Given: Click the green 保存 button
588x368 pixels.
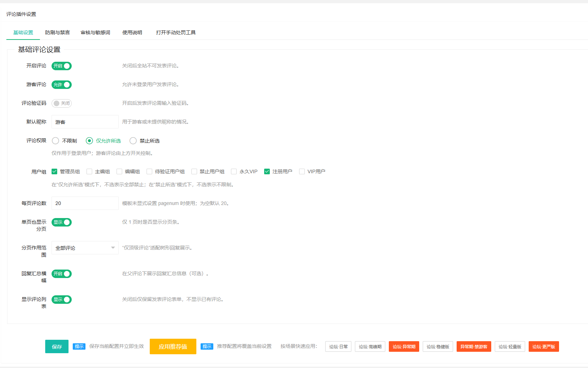Looking at the screenshot, I should [x=57, y=346].
